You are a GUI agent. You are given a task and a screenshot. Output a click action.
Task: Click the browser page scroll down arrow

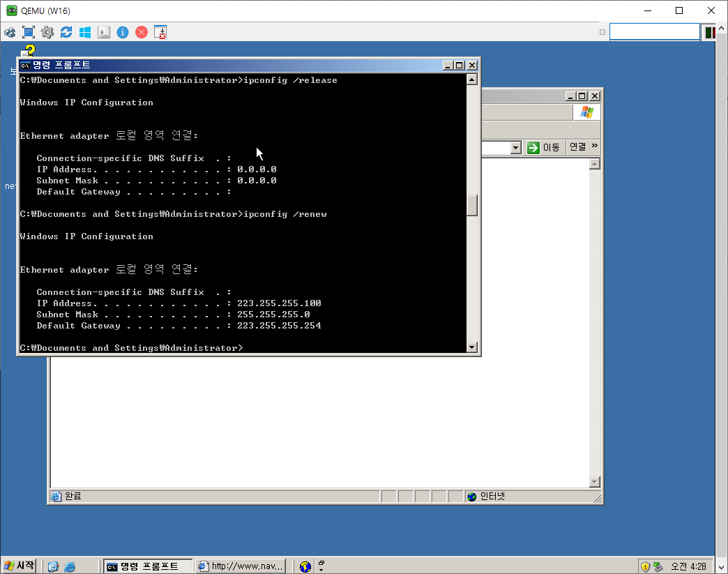pos(594,481)
